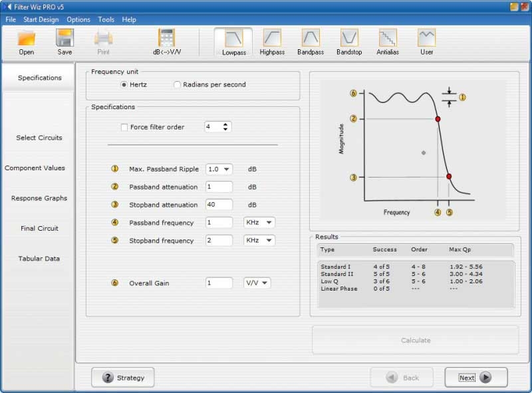This screenshot has height=393, width=532.
Task: Go to the Response Graphs step
Action: [39, 198]
